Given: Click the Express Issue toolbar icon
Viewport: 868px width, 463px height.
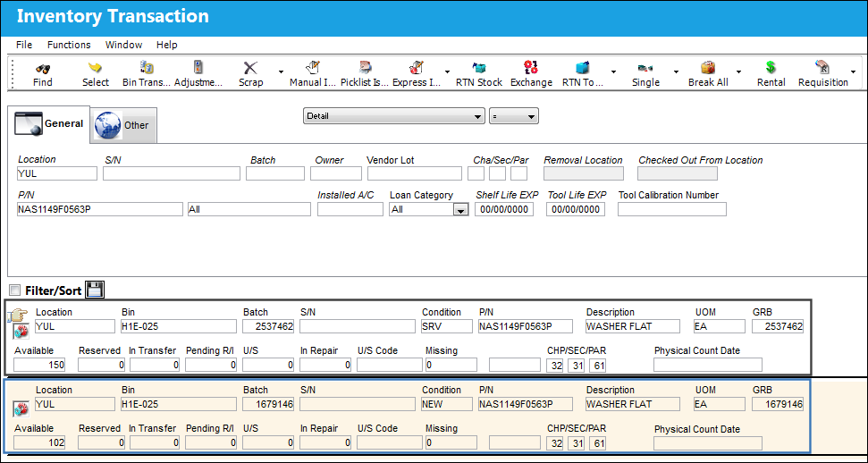Looking at the screenshot, I should click(417, 68).
